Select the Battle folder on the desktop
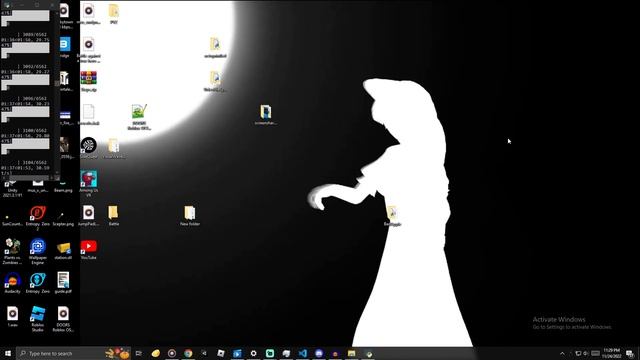Image resolution: width=640 pixels, height=360 pixels. pyautogui.click(x=113, y=216)
